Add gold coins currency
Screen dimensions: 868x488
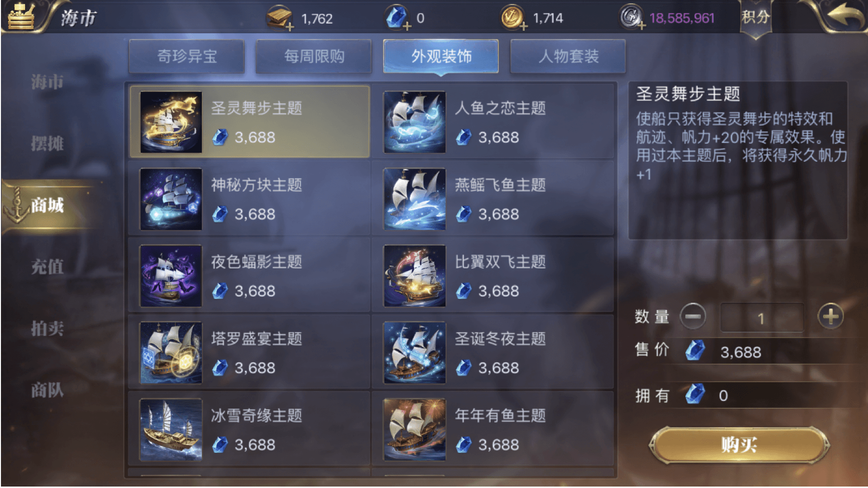524,26
